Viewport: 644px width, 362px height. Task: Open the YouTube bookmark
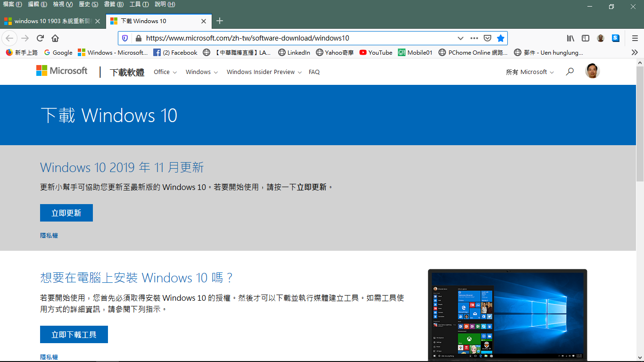point(376,52)
